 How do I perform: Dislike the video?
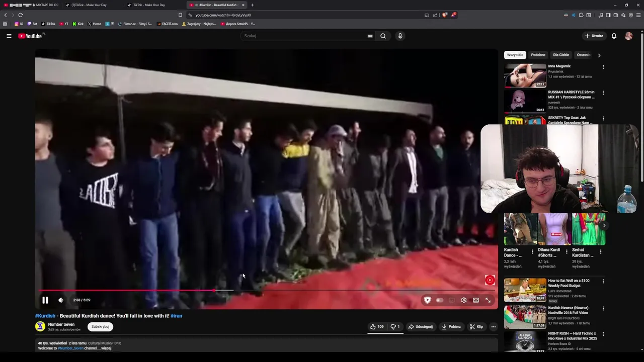(x=395, y=327)
